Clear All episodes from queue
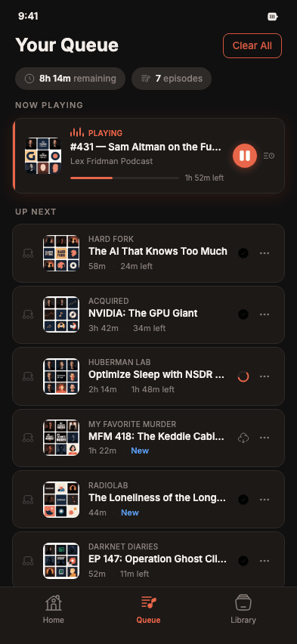Screen dimensions: 297x644 [x=252, y=45]
